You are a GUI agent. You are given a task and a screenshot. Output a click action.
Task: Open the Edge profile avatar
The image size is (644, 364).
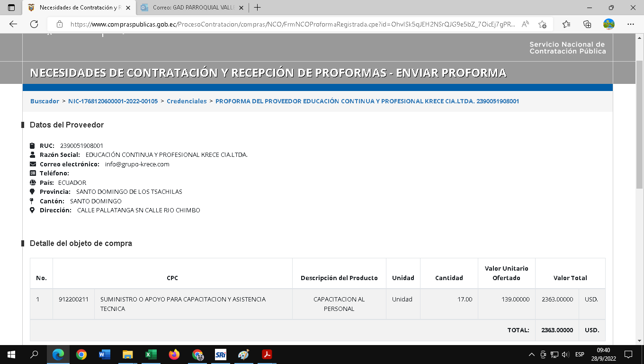click(608, 24)
